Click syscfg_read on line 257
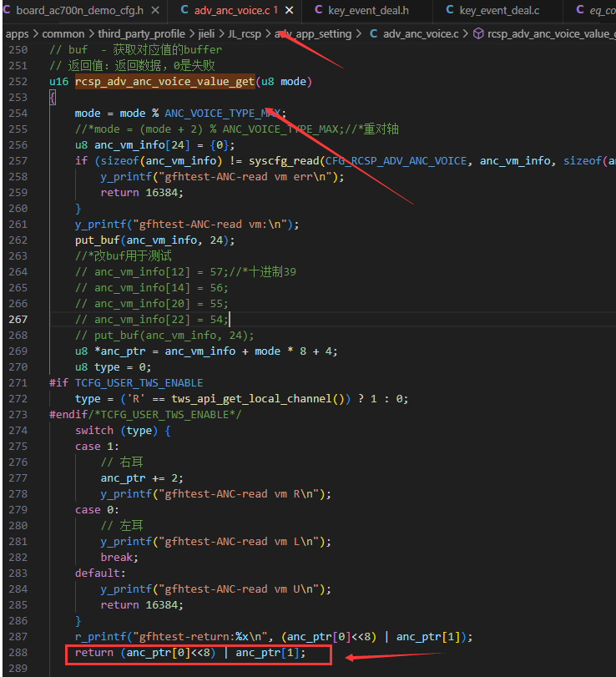 (x=284, y=160)
